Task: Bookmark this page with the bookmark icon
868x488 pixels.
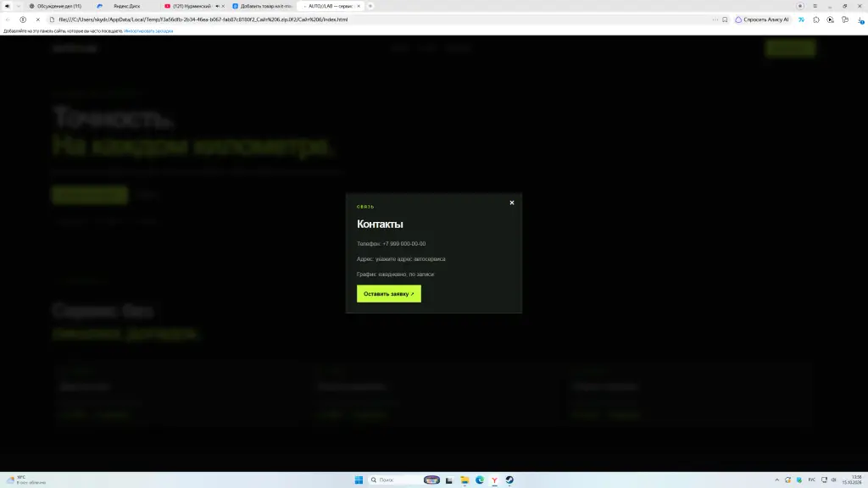Action: (x=725, y=19)
